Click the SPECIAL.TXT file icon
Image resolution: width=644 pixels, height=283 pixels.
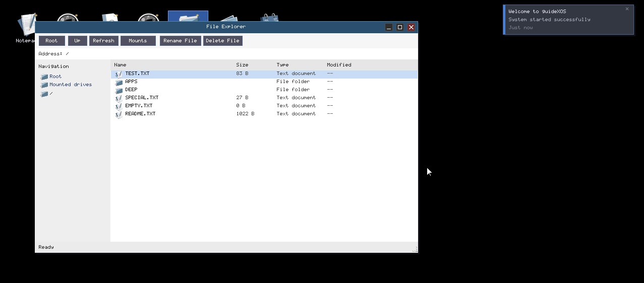click(119, 98)
